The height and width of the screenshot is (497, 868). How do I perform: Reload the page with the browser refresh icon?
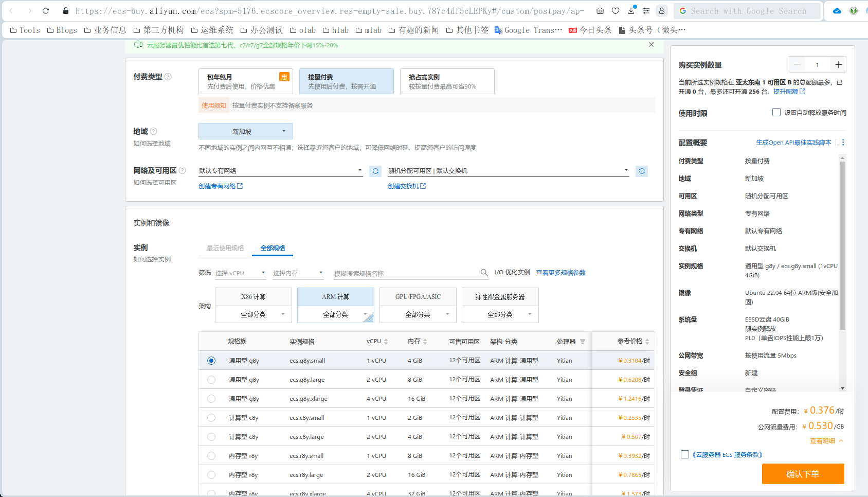(x=46, y=11)
